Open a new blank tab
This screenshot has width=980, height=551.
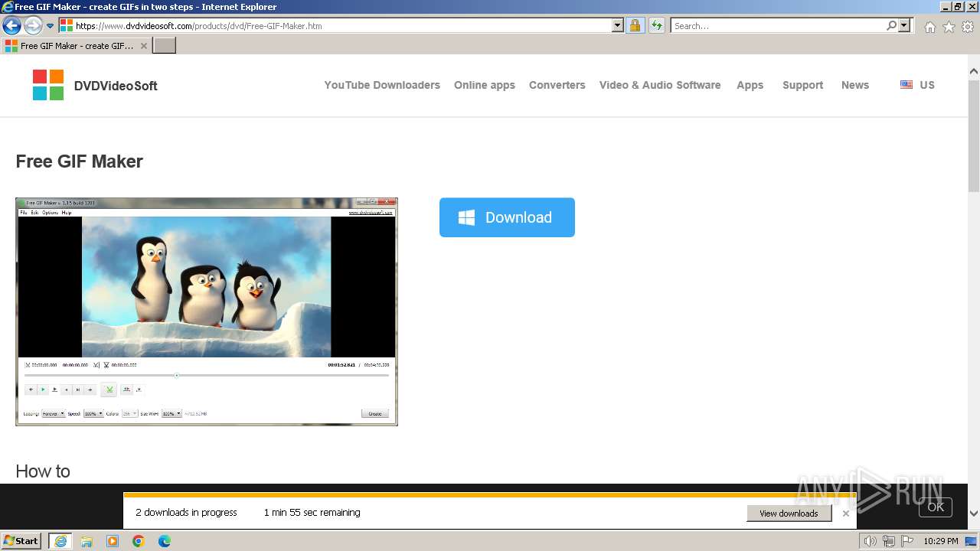165,46
